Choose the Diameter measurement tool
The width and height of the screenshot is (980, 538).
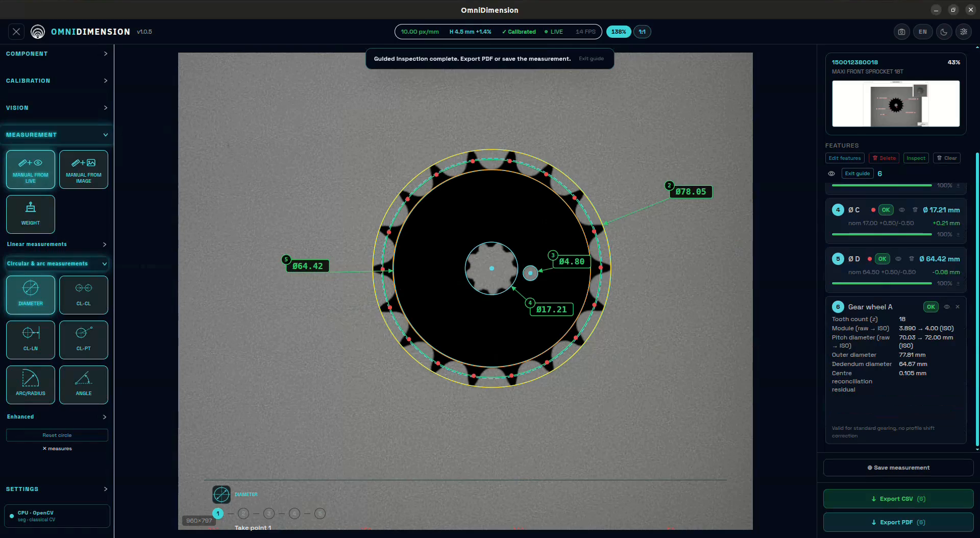click(31, 295)
